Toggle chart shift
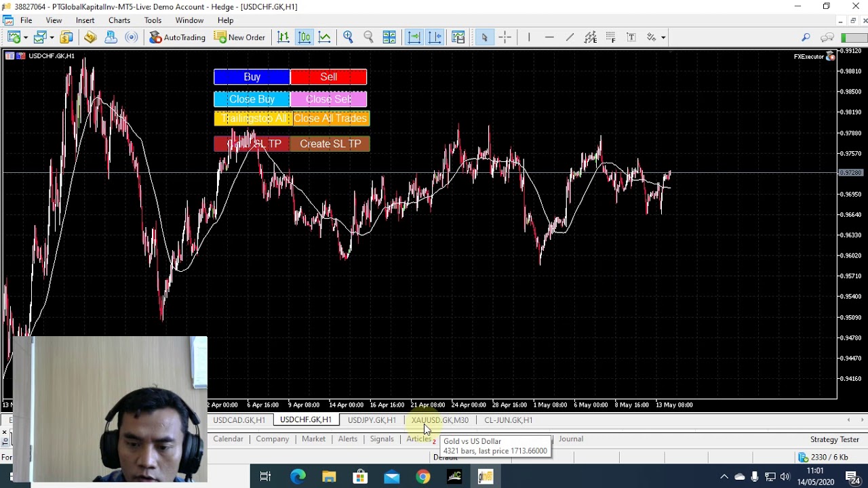Screen dimensions: 868x488 [435, 37]
